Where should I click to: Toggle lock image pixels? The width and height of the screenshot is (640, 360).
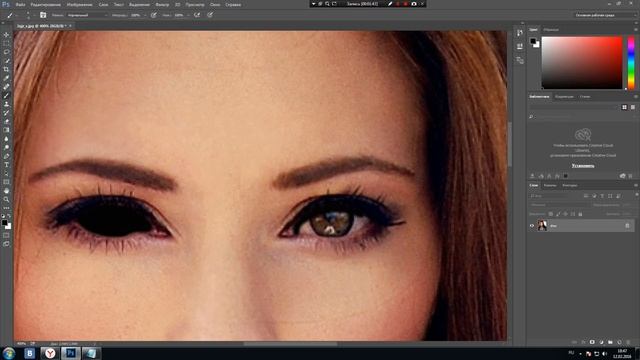point(558,214)
